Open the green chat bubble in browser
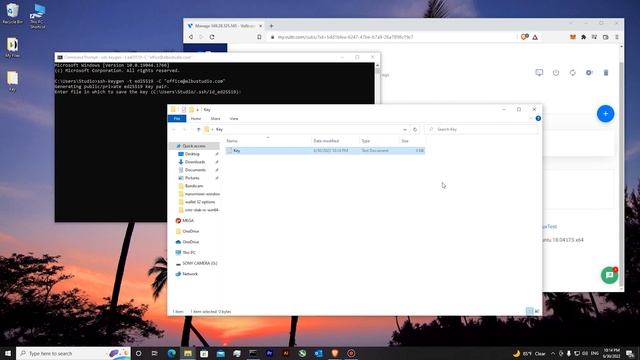Viewport: 640px width, 360px height. pos(609,275)
